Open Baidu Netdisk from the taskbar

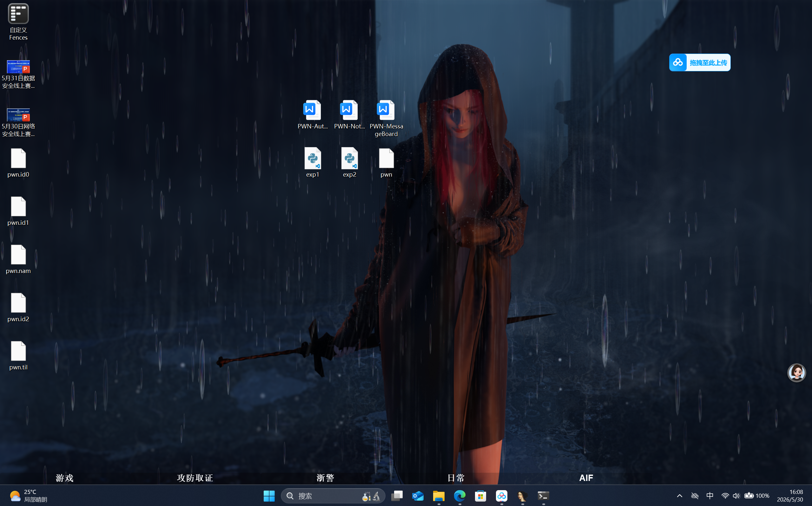[502, 496]
